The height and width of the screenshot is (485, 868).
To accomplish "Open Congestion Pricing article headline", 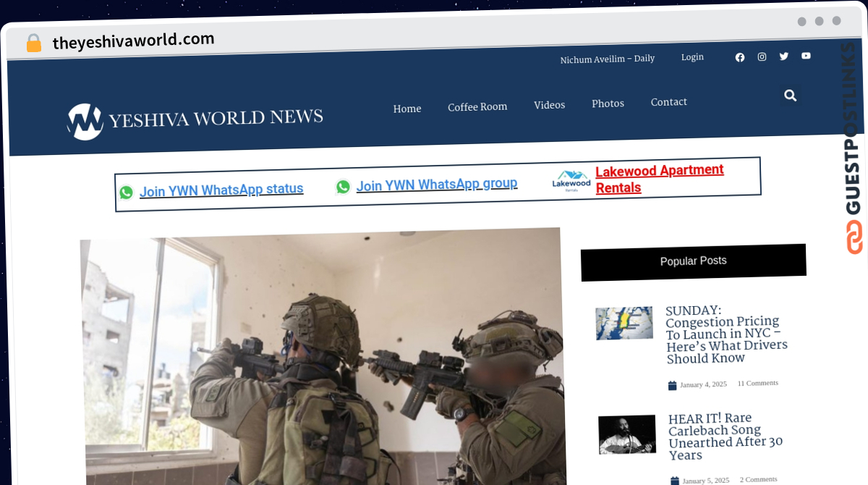I will (x=726, y=334).
